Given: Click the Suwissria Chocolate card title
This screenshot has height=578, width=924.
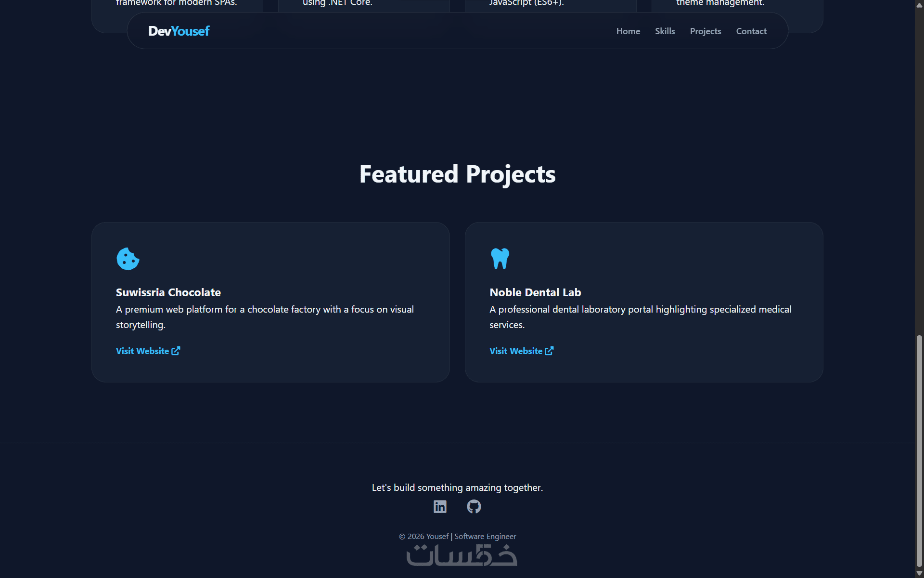Looking at the screenshot, I should (168, 292).
